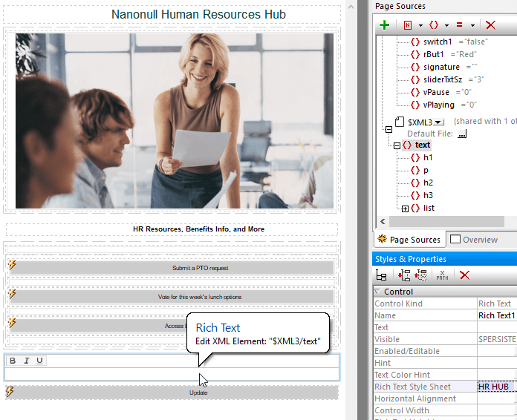Screen dimensions: 517x420
Task: Open the $XML3 source dropdown arrow
Action: (439, 122)
